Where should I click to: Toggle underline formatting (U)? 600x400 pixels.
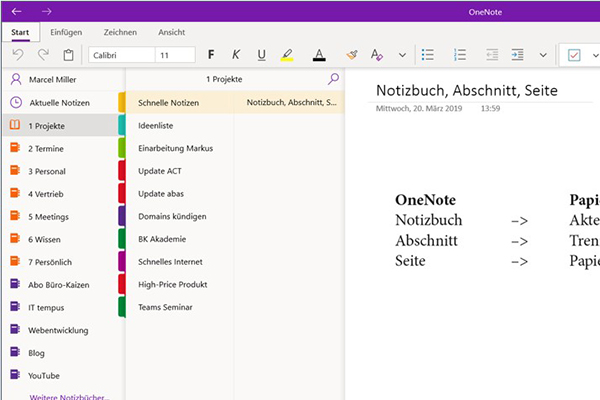(x=262, y=55)
